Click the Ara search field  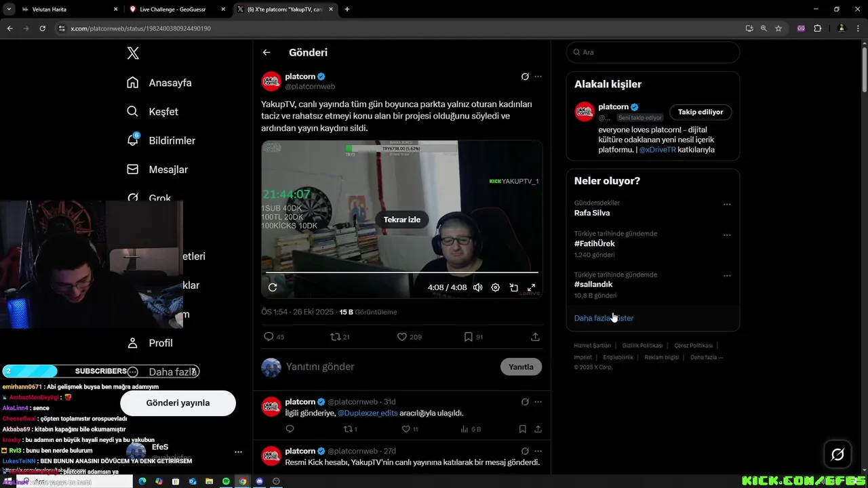(652, 52)
